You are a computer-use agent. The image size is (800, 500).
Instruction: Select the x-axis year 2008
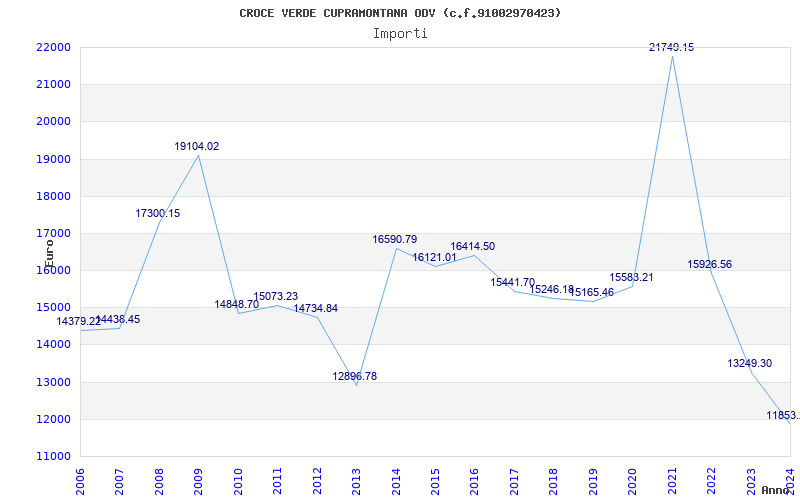point(159,482)
